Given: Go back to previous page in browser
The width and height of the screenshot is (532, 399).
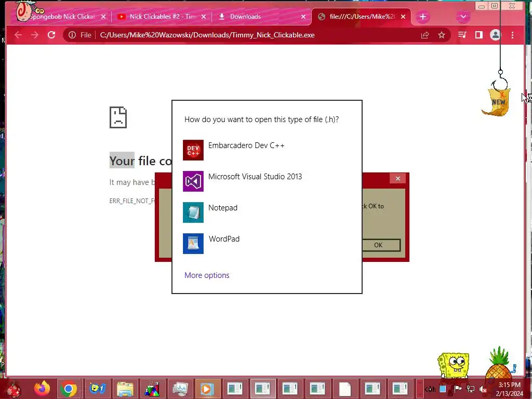Looking at the screenshot, I should [18, 35].
